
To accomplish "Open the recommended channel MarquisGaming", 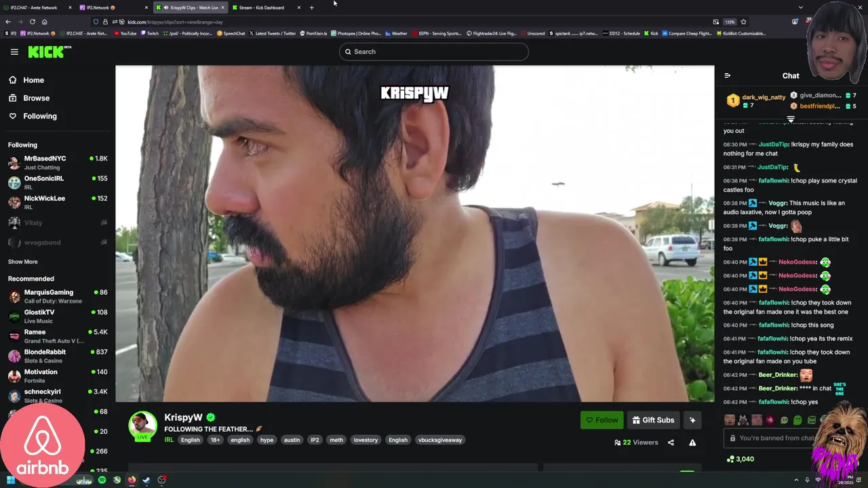I will 58,296.
